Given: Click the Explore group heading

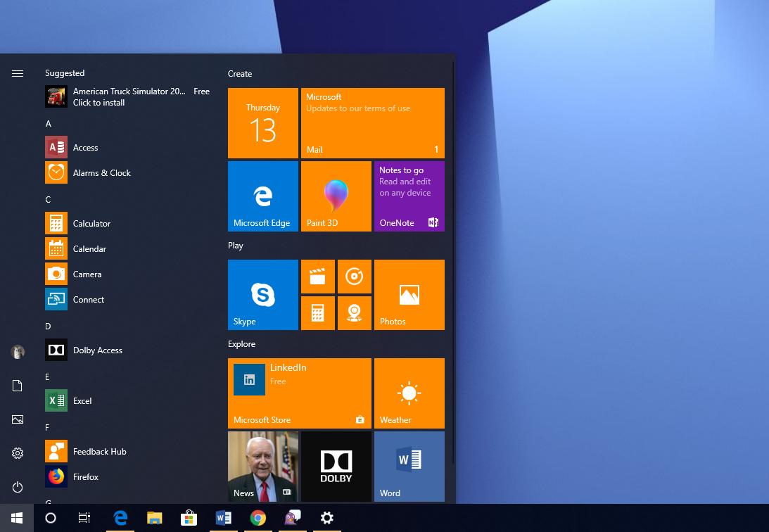Looking at the screenshot, I should 241,344.
